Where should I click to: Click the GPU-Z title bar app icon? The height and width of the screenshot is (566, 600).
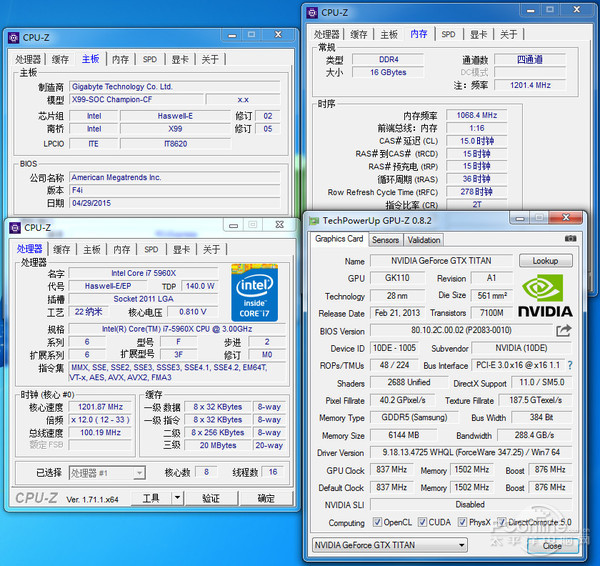314,221
